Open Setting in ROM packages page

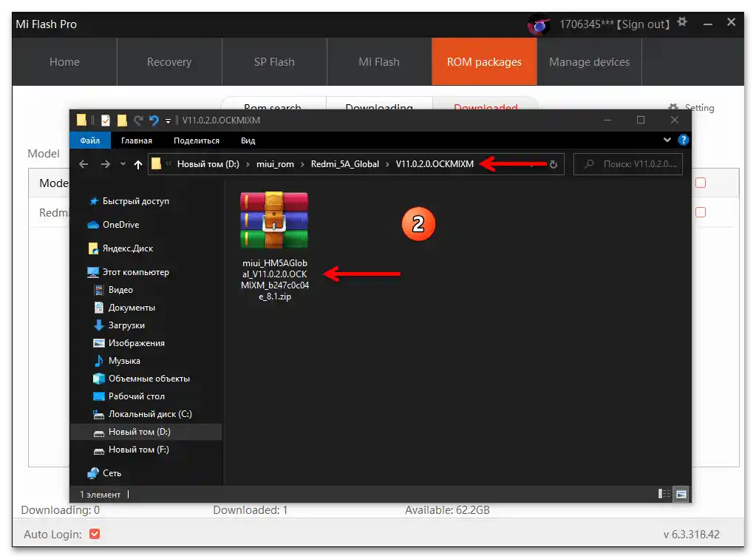[692, 107]
